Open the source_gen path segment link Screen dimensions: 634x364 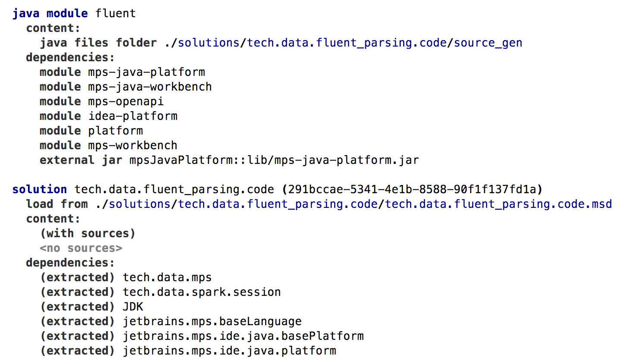point(488,43)
